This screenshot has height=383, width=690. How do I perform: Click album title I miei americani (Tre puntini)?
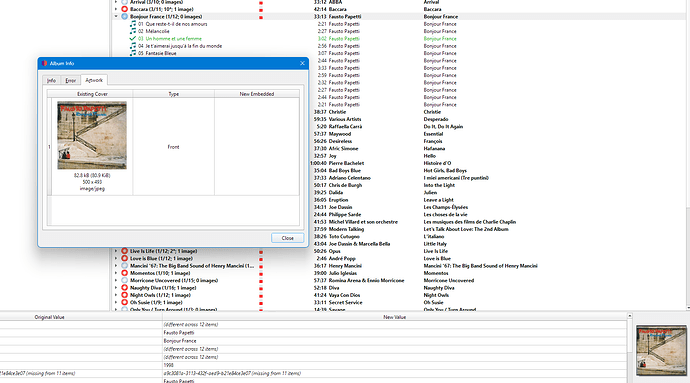pos(456,178)
